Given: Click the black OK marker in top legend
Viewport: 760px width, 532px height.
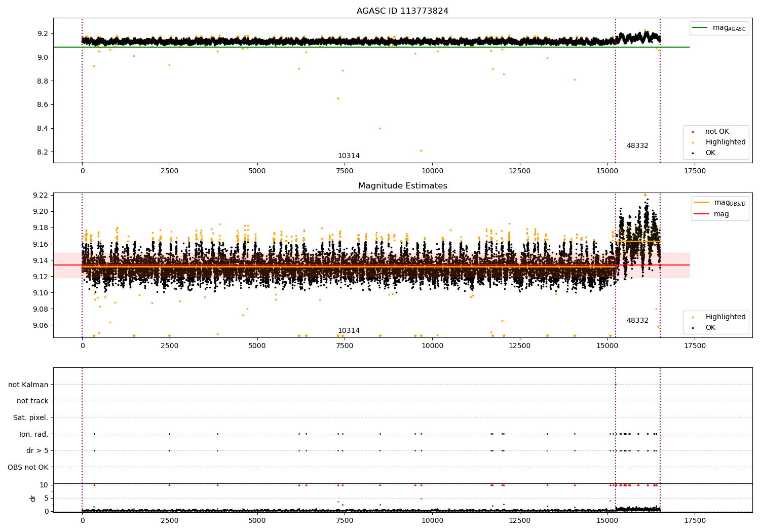Looking at the screenshot, I should coord(693,153).
